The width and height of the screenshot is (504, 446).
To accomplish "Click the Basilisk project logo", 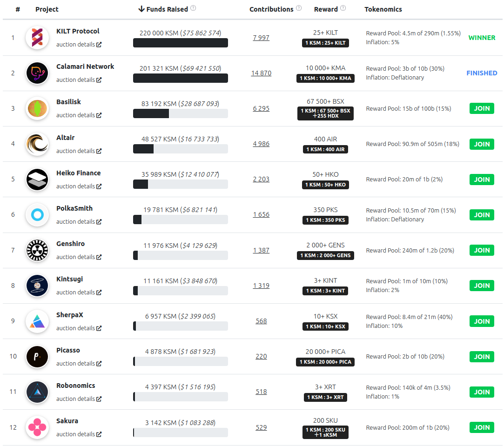I will tap(37, 108).
